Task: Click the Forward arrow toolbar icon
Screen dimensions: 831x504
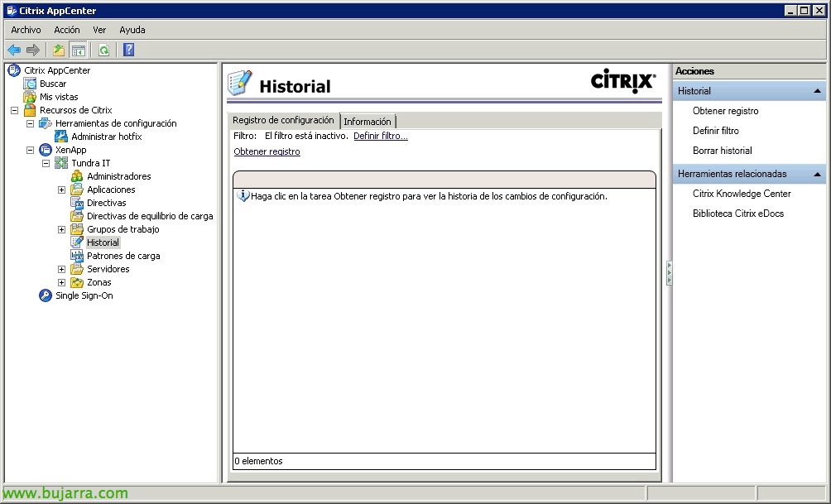Action: [x=33, y=50]
